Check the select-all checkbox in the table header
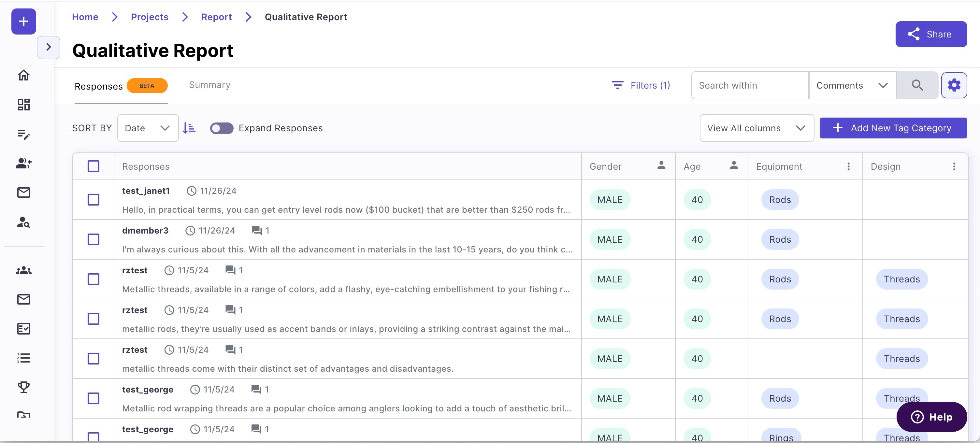The image size is (980, 443). [x=93, y=166]
